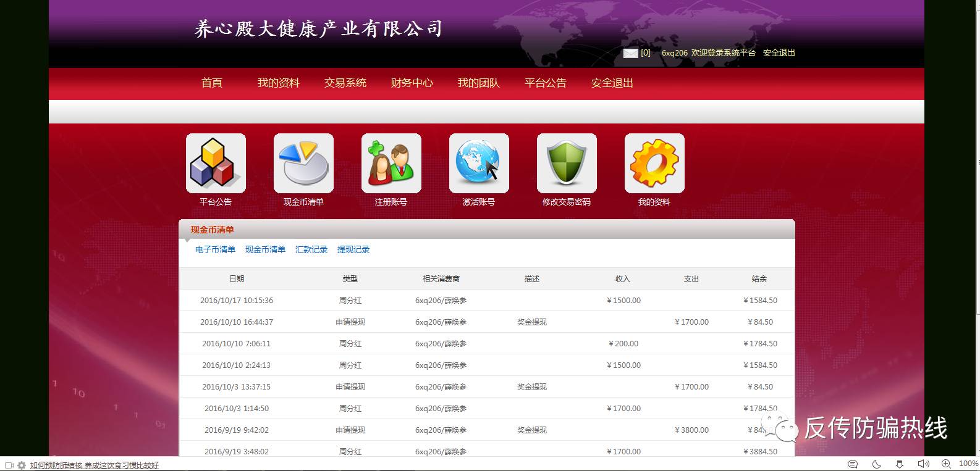
Task: Click the small gear icon in status bar
Action: [22, 465]
